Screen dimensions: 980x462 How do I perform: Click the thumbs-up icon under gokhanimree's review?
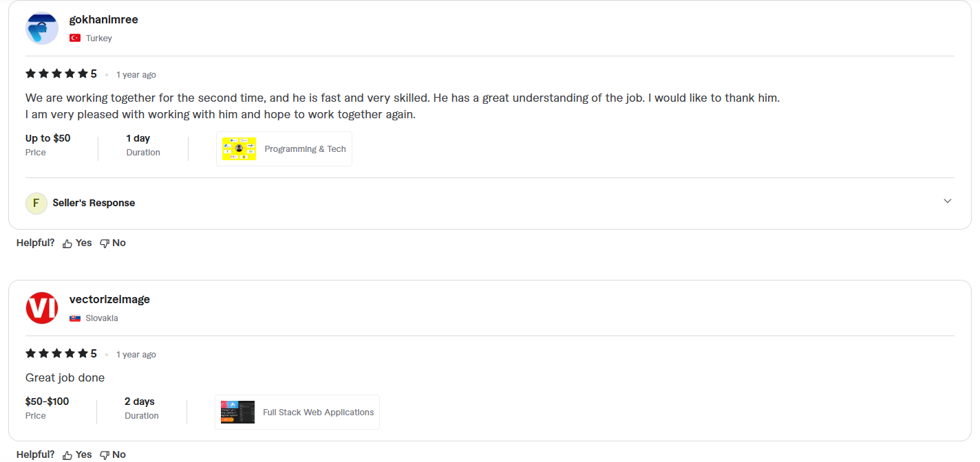(66, 243)
